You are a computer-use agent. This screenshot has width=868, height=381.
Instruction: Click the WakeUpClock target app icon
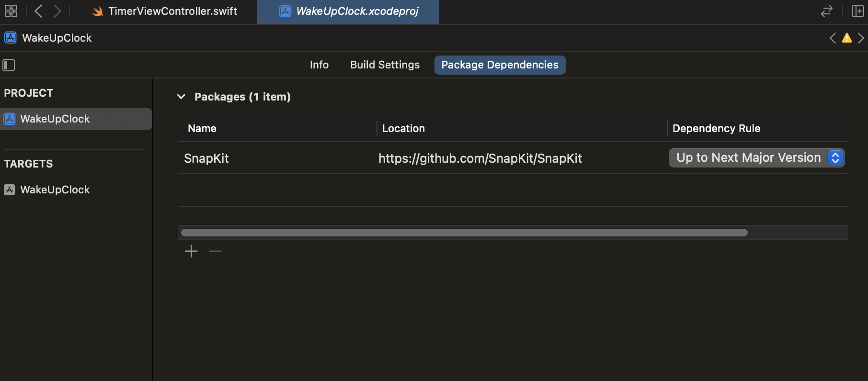tap(10, 190)
